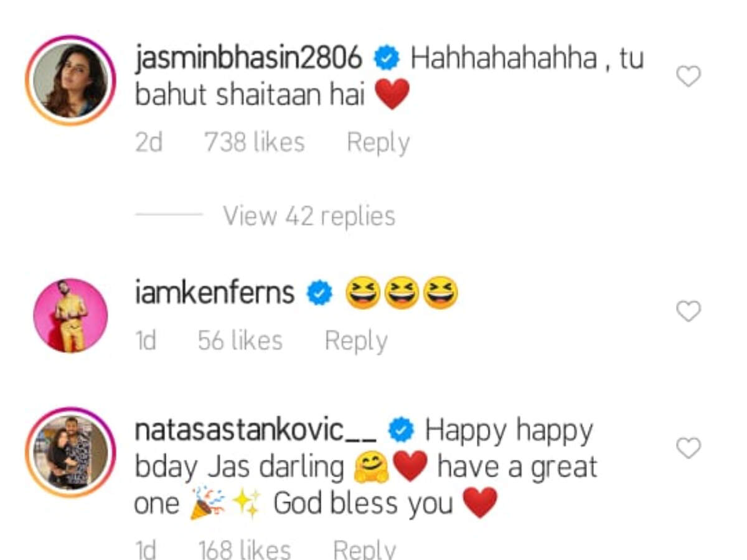
Task: Click verified badge next to jasminbhasin2806
Action: [387, 59]
